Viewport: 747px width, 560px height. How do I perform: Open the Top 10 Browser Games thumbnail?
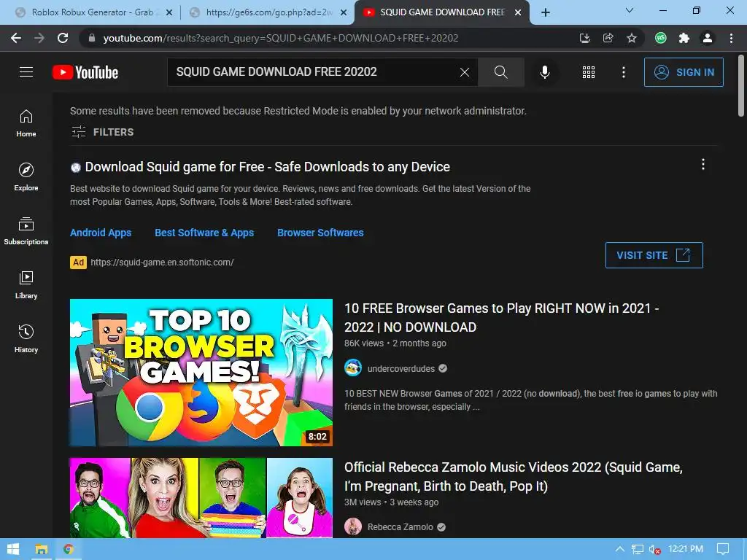(201, 373)
